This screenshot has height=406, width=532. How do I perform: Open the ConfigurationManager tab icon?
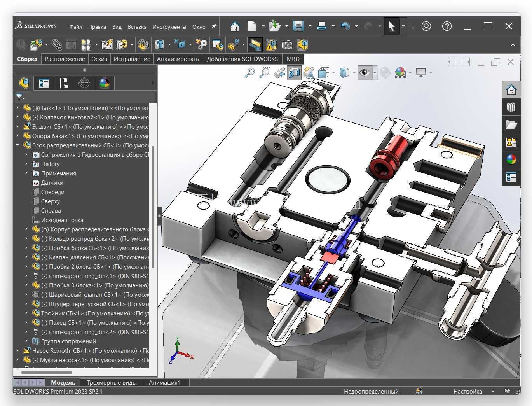tap(64, 83)
